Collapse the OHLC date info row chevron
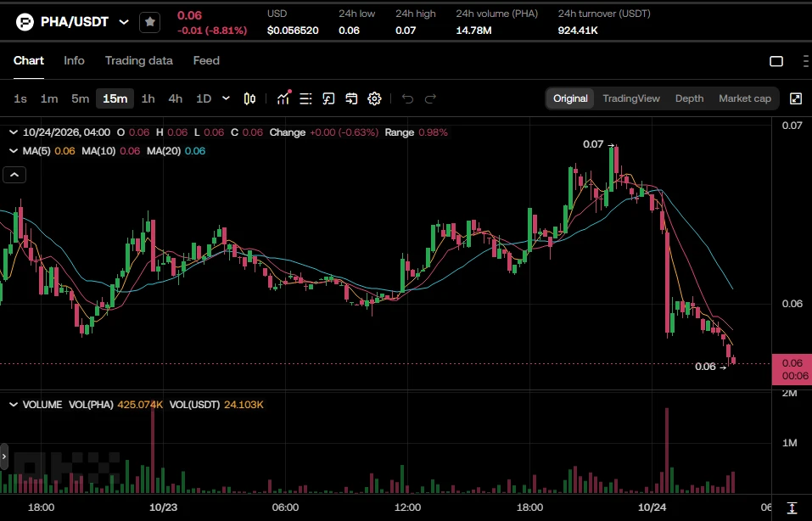Screen dimensions: 812x521 point(14,132)
